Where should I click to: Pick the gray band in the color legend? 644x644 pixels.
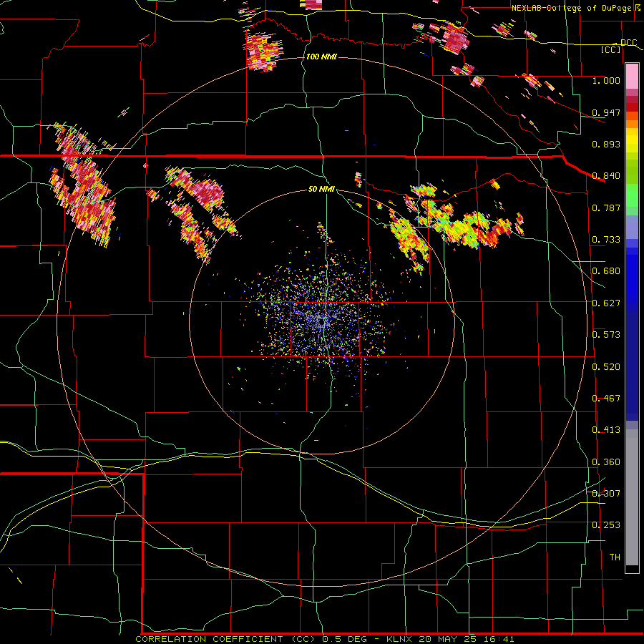[x=632, y=497]
